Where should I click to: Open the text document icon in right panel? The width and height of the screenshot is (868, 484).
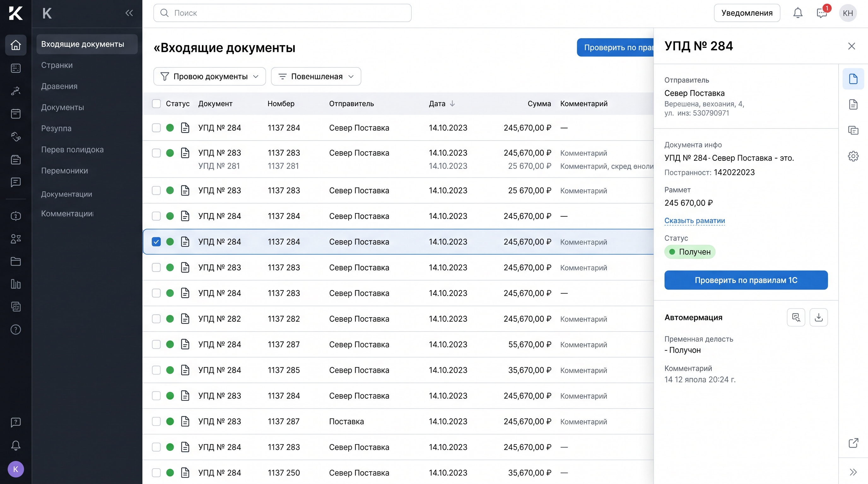(853, 105)
